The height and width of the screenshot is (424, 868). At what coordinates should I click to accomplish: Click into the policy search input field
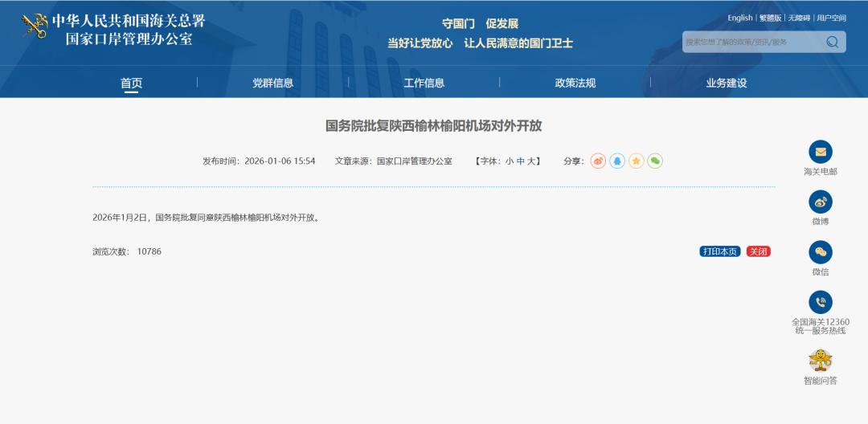(x=751, y=42)
